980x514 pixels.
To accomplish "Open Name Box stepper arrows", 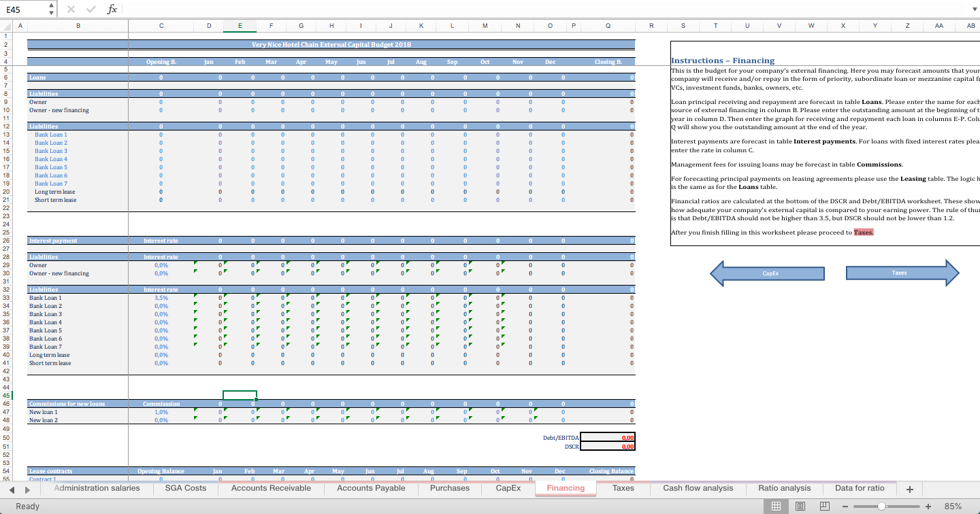I will click(51, 9).
